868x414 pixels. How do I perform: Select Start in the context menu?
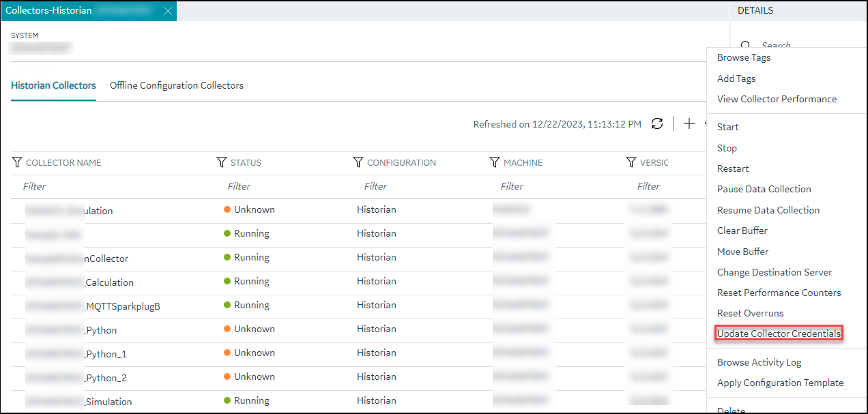(728, 127)
